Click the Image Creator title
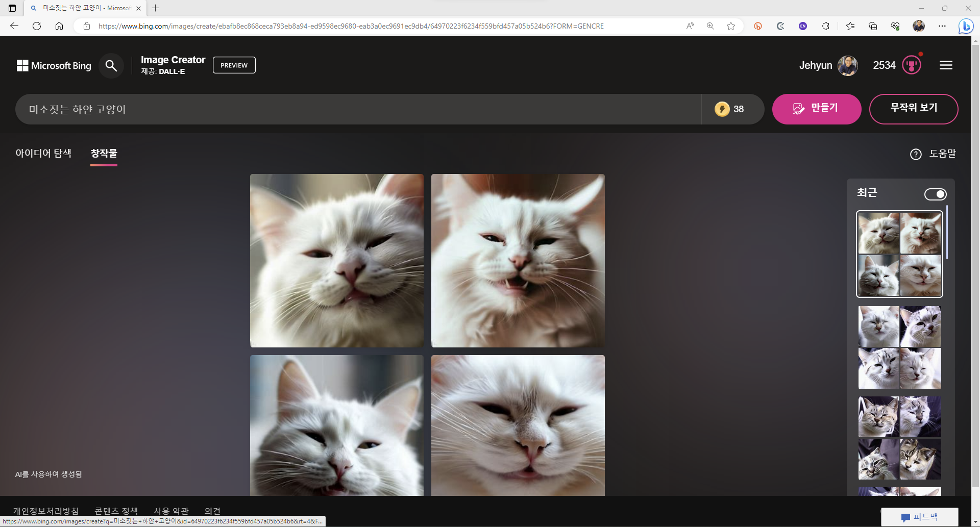Screen dimensions: 980x527 click(173, 60)
